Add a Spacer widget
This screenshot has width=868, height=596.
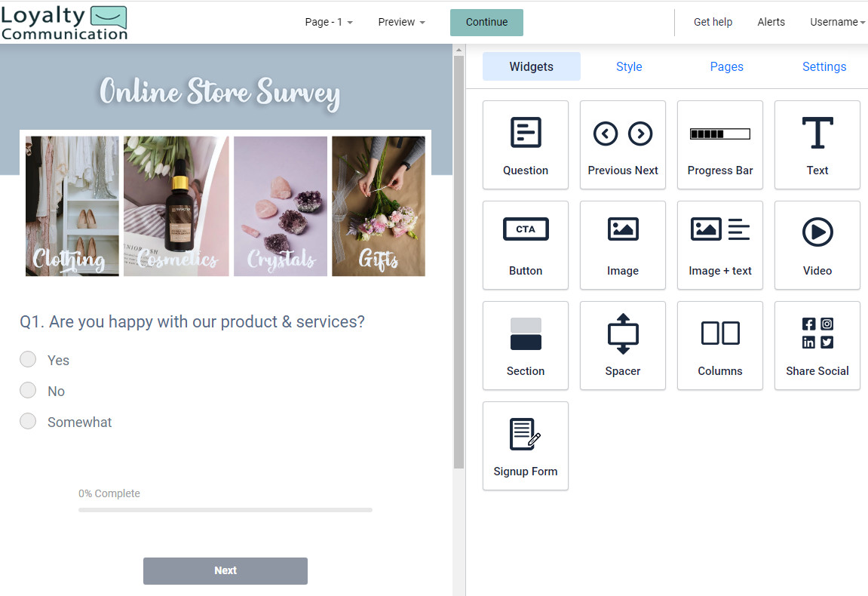623,345
